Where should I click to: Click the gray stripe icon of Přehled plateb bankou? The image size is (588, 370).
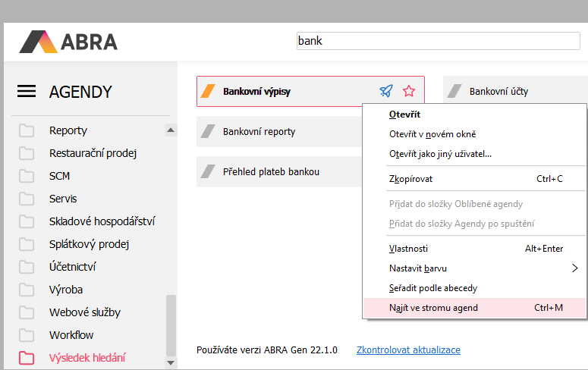pos(208,171)
